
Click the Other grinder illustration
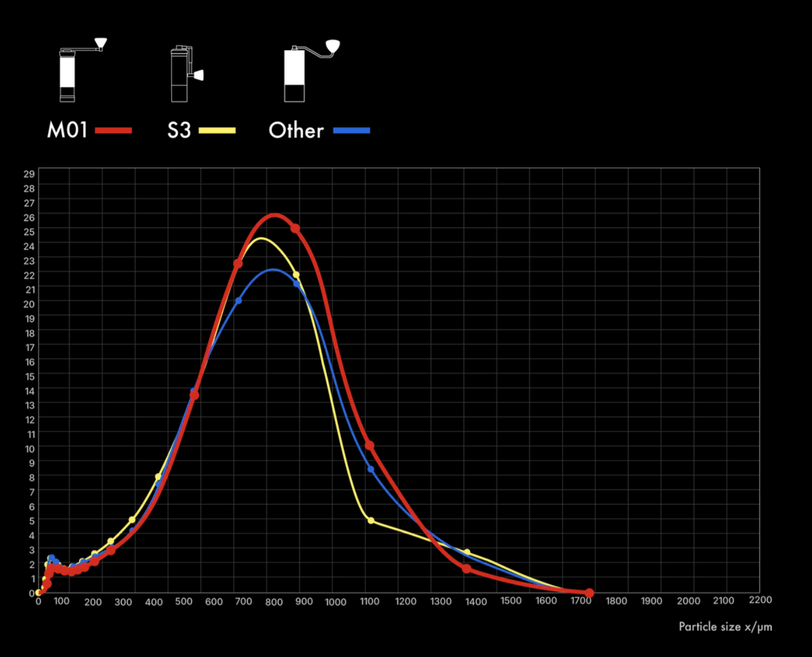click(312, 71)
